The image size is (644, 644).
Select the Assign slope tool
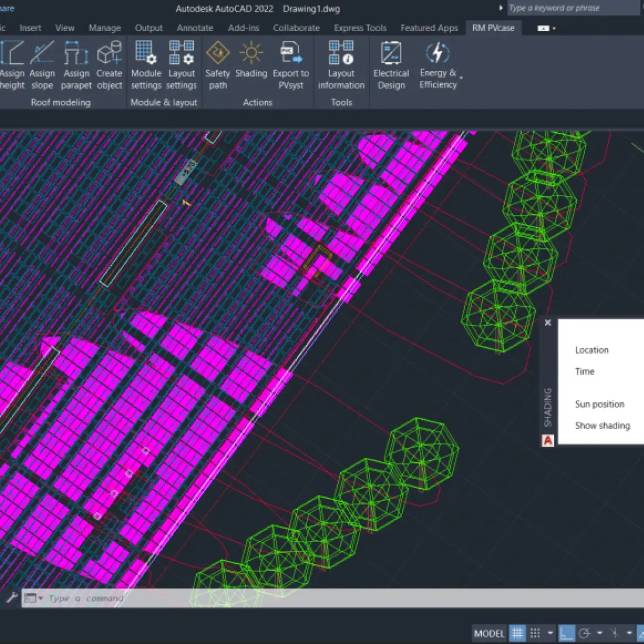point(42,65)
